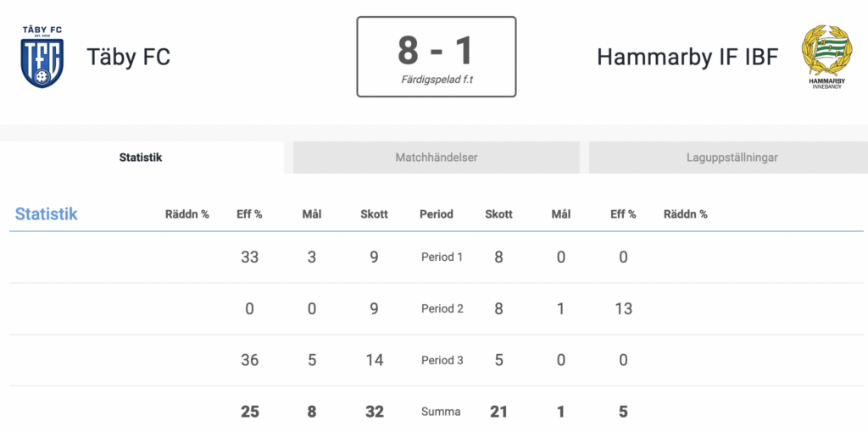The width and height of the screenshot is (868, 432).
Task: Select the Statistik tab
Action: pos(142,158)
